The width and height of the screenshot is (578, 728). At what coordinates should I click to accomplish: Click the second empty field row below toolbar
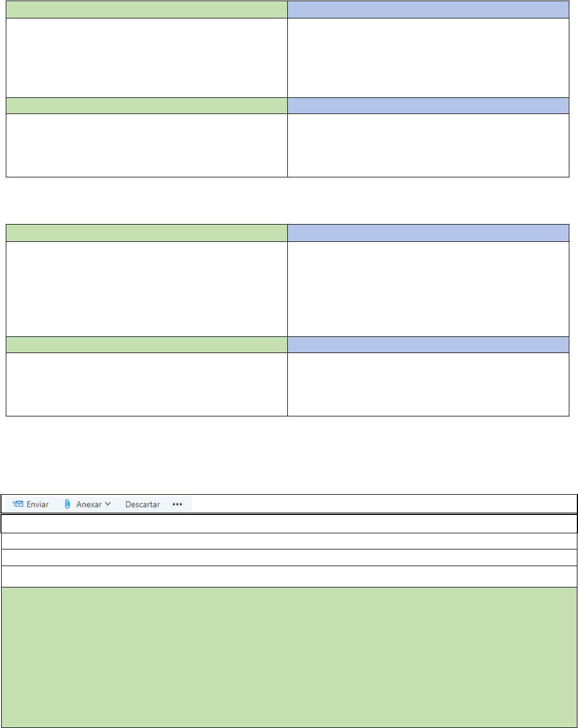[289, 541]
